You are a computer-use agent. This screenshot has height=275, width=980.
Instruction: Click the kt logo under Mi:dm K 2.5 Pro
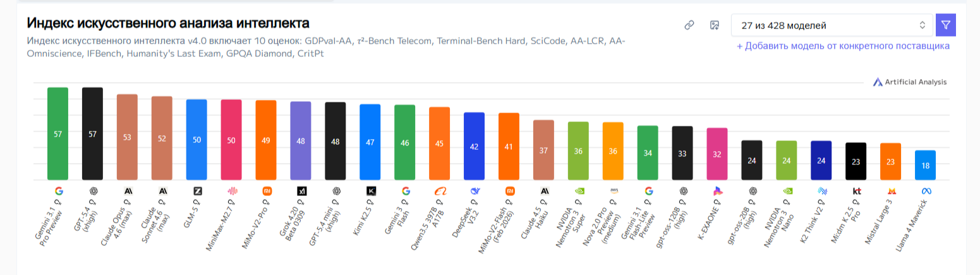pyautogui.click(x=856, y=191)
